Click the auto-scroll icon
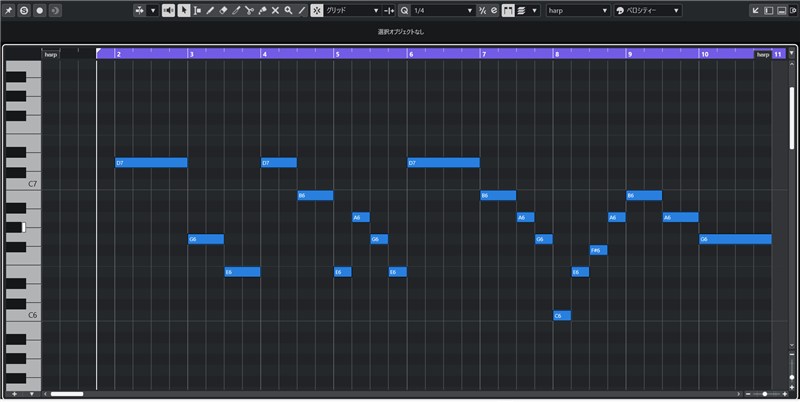Viewport: 800px width, 402px height. click(140, 10)
